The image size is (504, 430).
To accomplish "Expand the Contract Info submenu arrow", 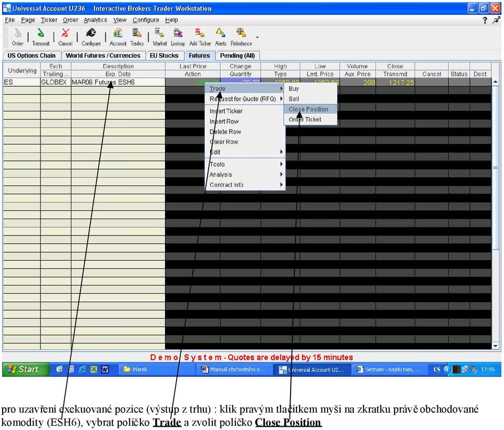I will click(281, 185).
